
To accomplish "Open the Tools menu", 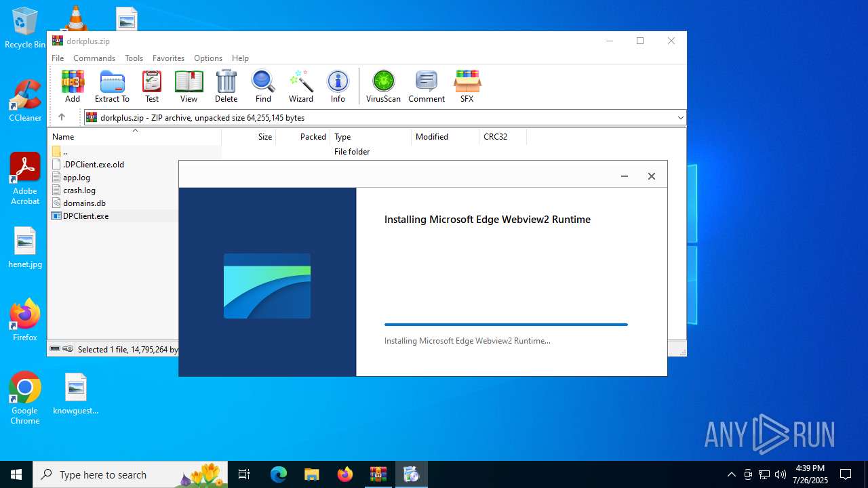I will [x=134, y=58].
